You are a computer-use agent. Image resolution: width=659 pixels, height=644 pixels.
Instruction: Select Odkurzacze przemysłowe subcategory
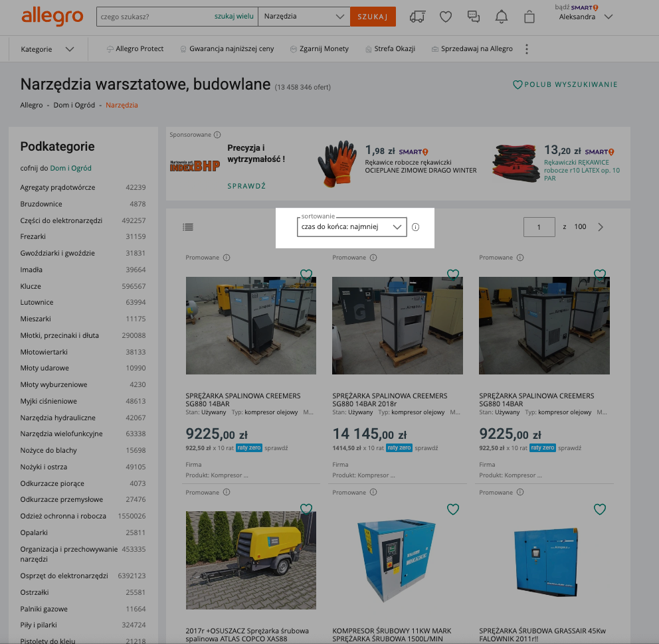click(61, 499)
